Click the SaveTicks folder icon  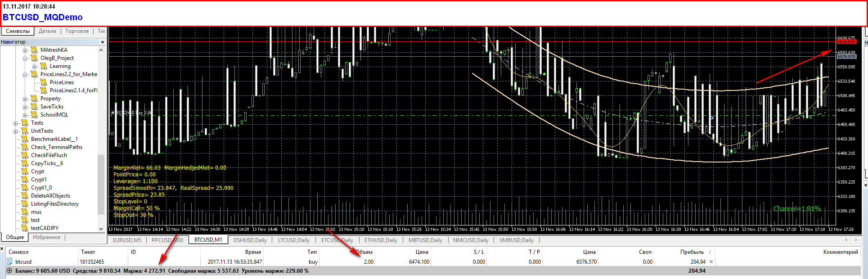[34, 107]
